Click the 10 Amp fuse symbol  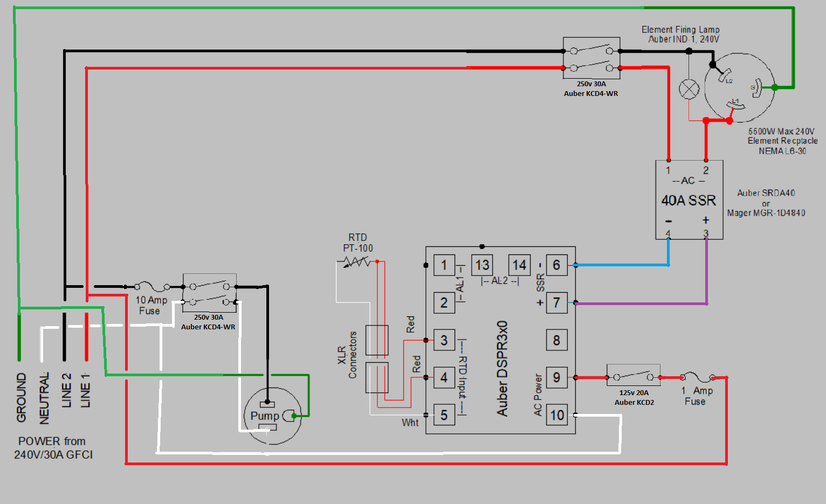[x=152, y=286]
